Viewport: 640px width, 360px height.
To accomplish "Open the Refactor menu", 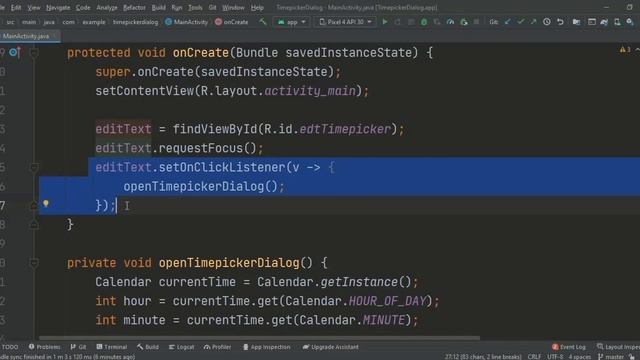I will (x=134, y=7).
